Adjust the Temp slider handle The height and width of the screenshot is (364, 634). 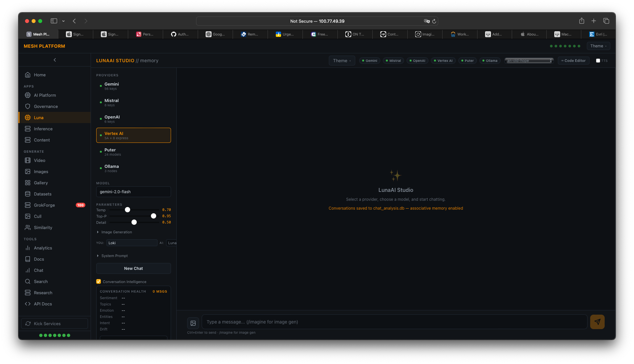[128, 210]
